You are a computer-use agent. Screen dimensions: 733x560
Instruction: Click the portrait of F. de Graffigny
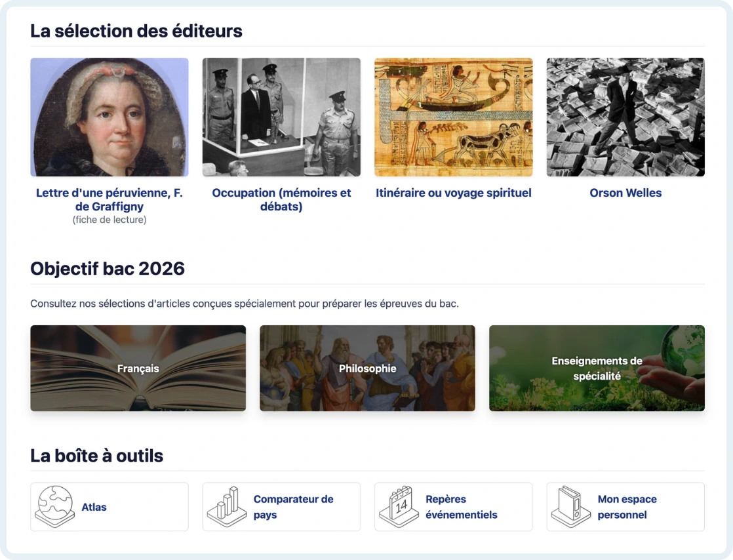[109, 117]
